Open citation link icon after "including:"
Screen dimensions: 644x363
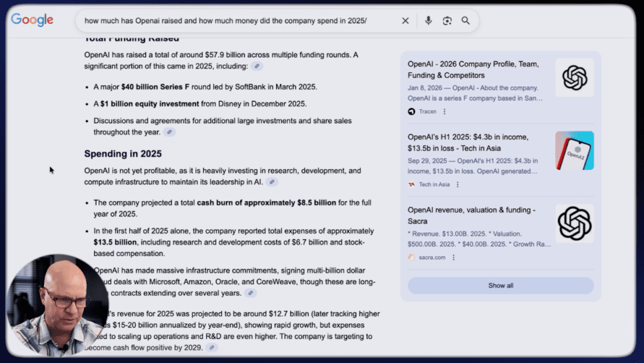(x=257, y=66)
